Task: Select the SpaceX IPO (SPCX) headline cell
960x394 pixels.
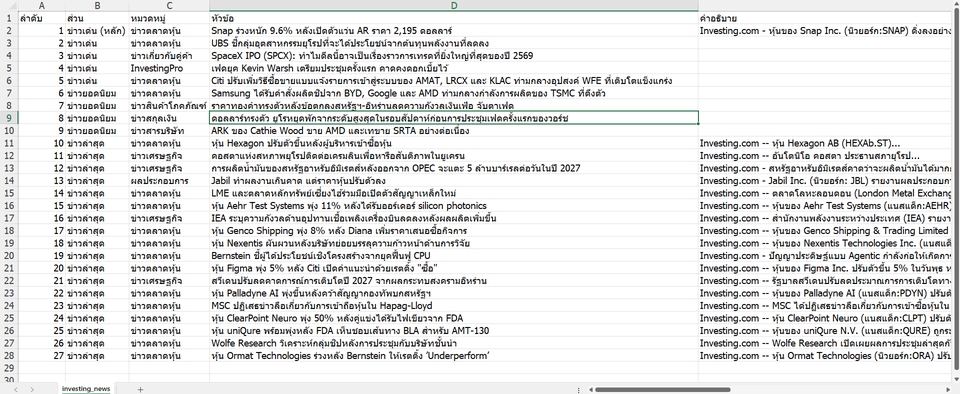Action: 454,55
